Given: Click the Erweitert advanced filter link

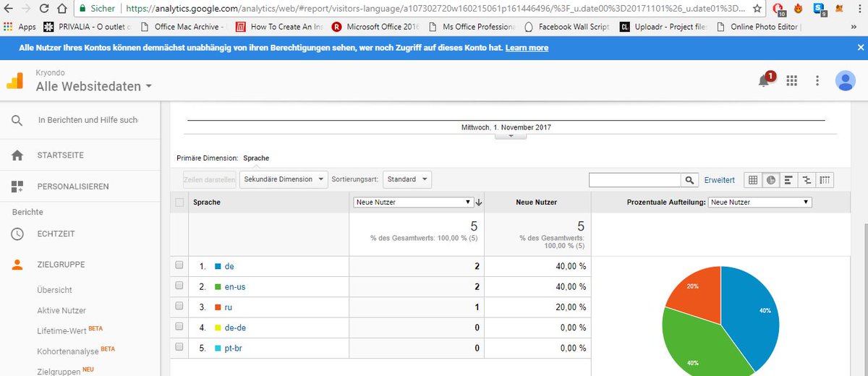Looking at the screenshot, I should point(719,180).
